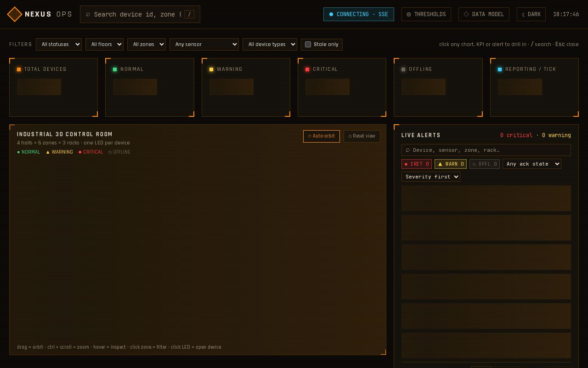588x368 pixels.
Task: Click the slash shortcut key badge
Action: [x=189, y=14]
